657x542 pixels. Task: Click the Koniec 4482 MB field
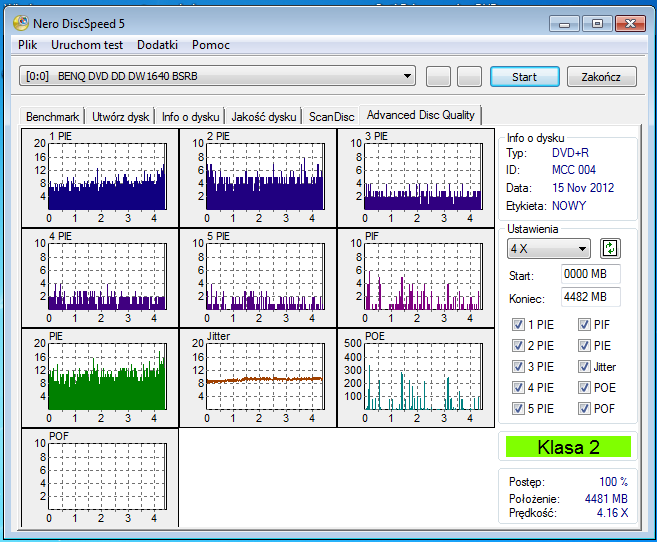tap(590, 297)
